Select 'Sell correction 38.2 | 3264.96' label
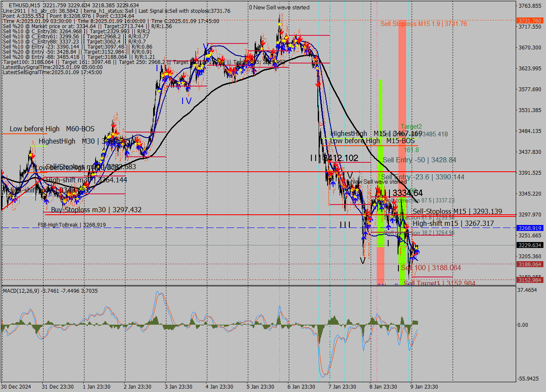The height and width of the screenshot is (392, 546). (419, 233)
